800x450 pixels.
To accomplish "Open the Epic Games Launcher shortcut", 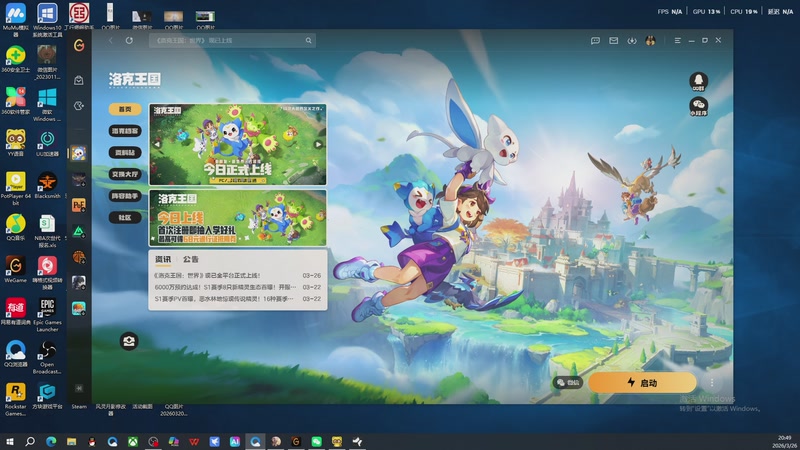I will click(47, 315).
